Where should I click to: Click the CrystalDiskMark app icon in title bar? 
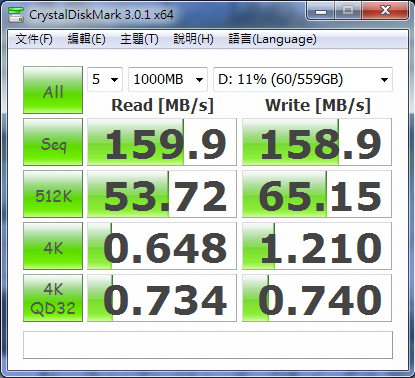16,14
